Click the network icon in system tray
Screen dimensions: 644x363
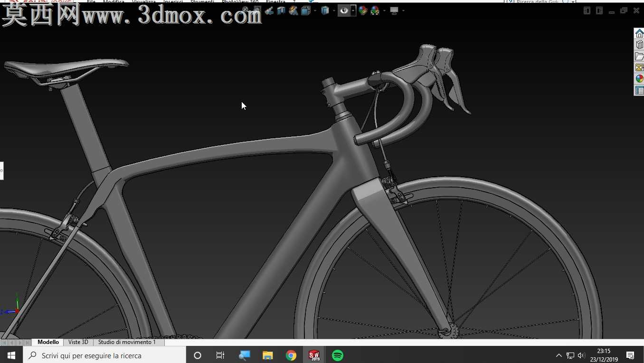click(570, 355)
